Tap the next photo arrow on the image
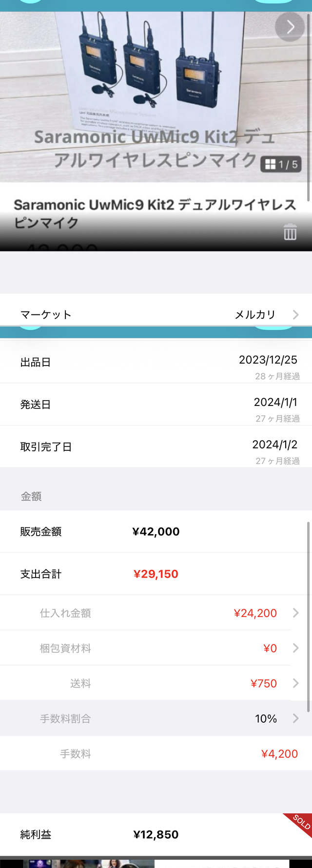 tap(290, 27)
